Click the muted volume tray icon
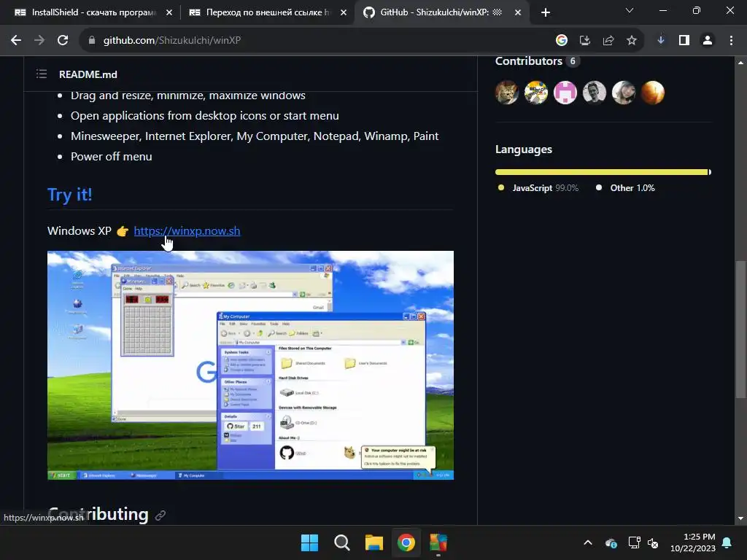The image size is (747, 560). pos(653,542)
